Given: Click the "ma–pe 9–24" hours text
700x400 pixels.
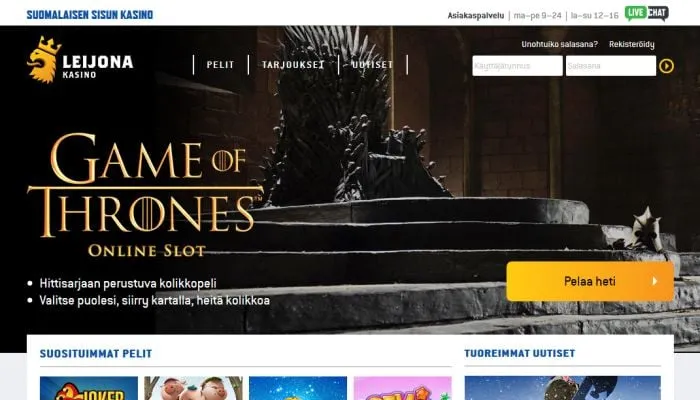Looking at the screenshot, I should [x=538, y=15].
